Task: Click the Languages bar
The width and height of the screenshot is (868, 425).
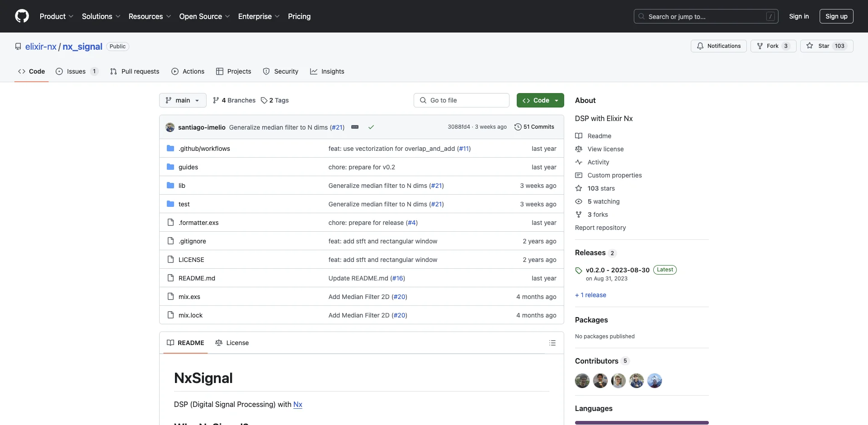Action: pyautogui.click(x=642, y=423)
